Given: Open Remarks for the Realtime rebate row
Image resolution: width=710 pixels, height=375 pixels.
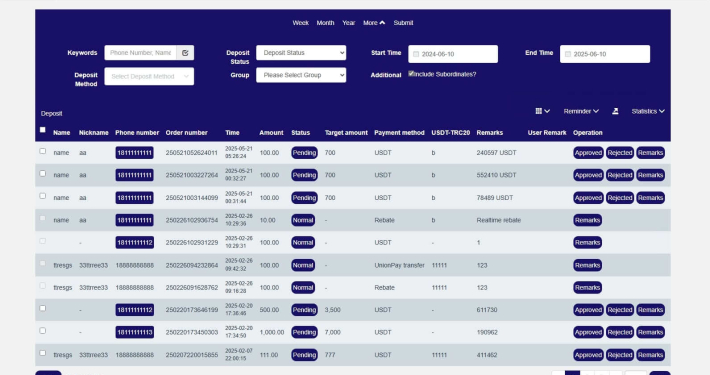Looking at the screenshot, I should (587, 220).
